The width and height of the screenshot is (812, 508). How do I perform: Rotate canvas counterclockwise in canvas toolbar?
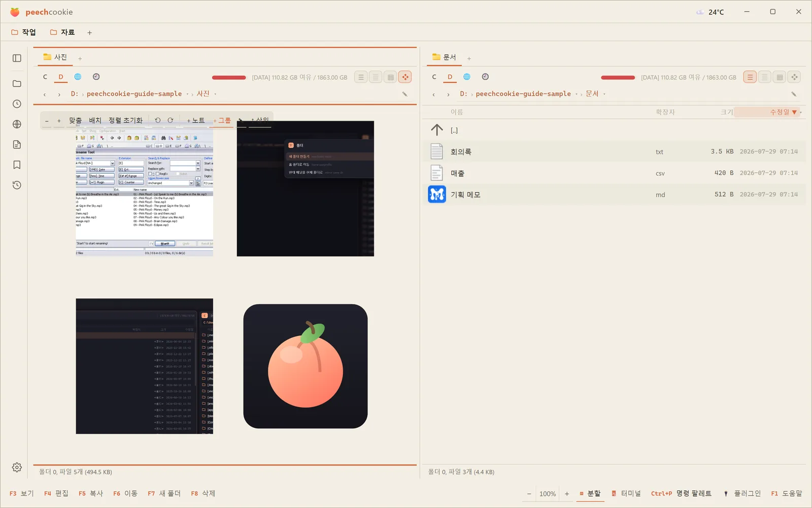tap(158, 120)
